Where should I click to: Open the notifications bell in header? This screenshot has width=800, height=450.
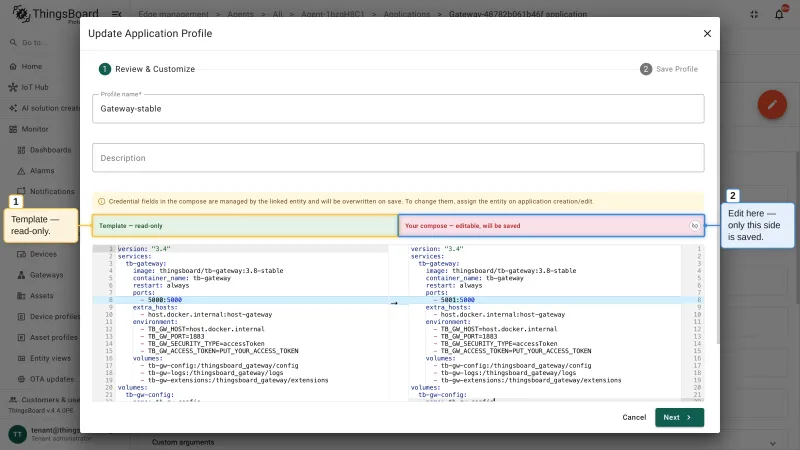pos(779,14)
